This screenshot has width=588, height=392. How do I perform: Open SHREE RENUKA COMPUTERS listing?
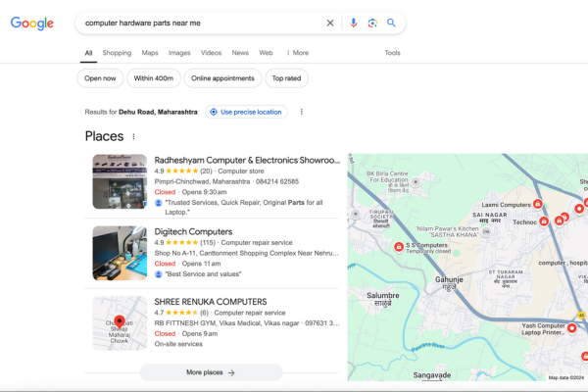pyautogui.click(x=211, y=302)
